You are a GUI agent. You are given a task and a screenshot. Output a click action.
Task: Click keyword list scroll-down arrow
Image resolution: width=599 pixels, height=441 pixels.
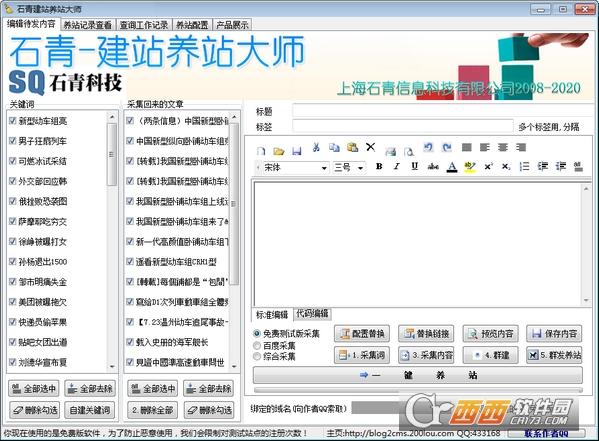click(112, 366)
